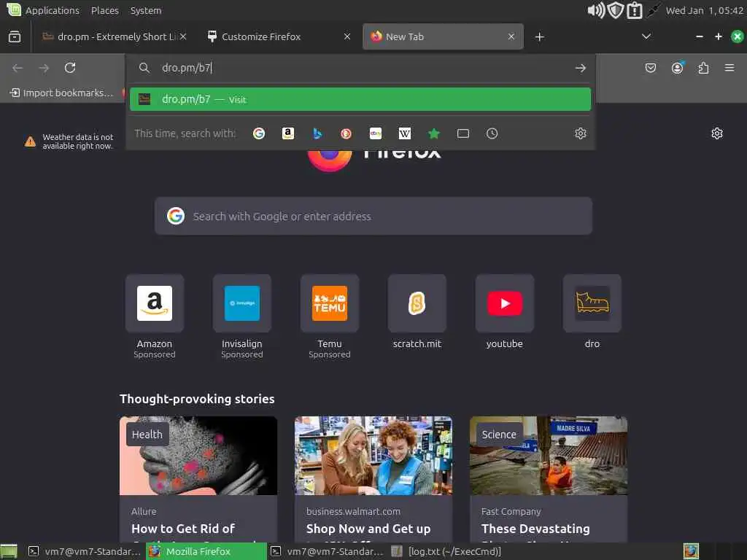Open the business.walmart.com story card
Viewport: 747px width, 560px height.
pos(373,479)
